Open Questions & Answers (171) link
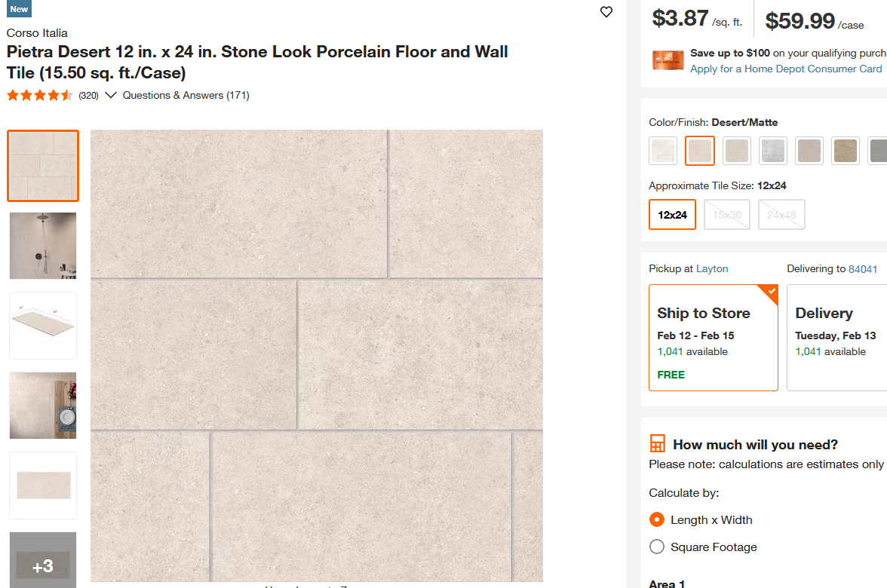 click(186, 95)
